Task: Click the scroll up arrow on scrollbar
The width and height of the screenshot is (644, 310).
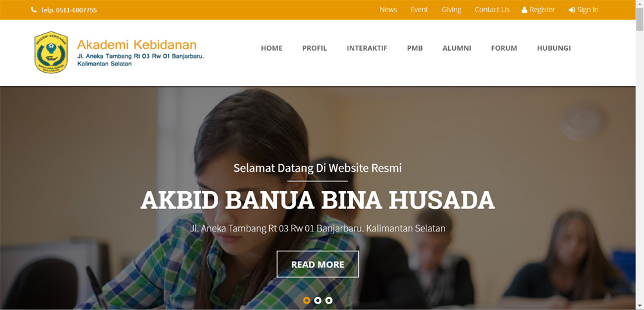Action: [x=639, y=3]
